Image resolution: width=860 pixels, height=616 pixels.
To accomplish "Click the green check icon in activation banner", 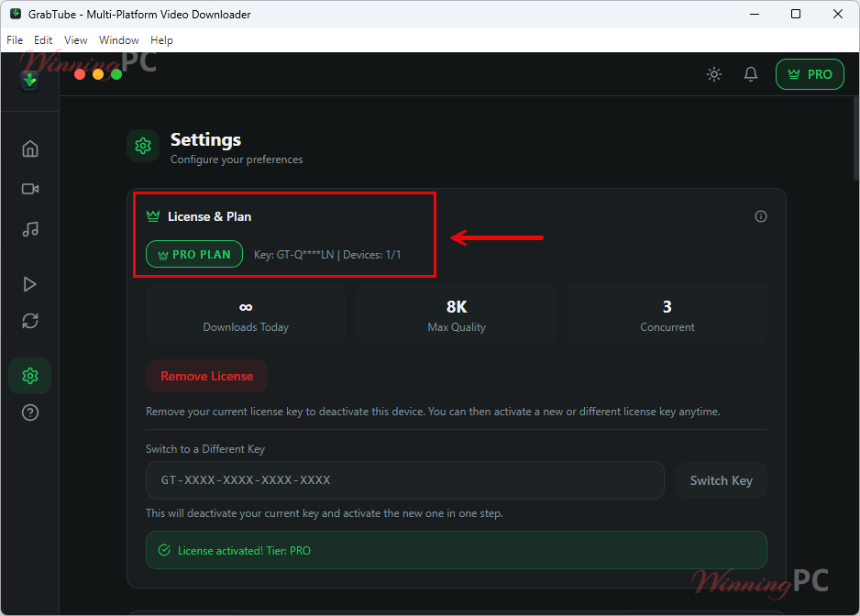I will pyautogui.click(x=164, y=550).
